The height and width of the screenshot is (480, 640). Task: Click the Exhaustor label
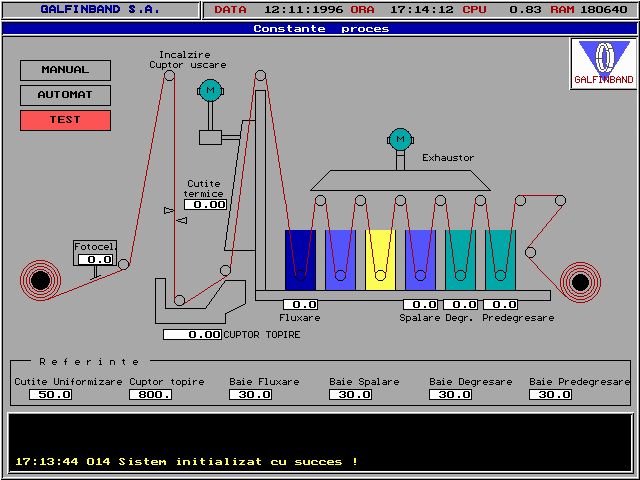tap(448, 158)
